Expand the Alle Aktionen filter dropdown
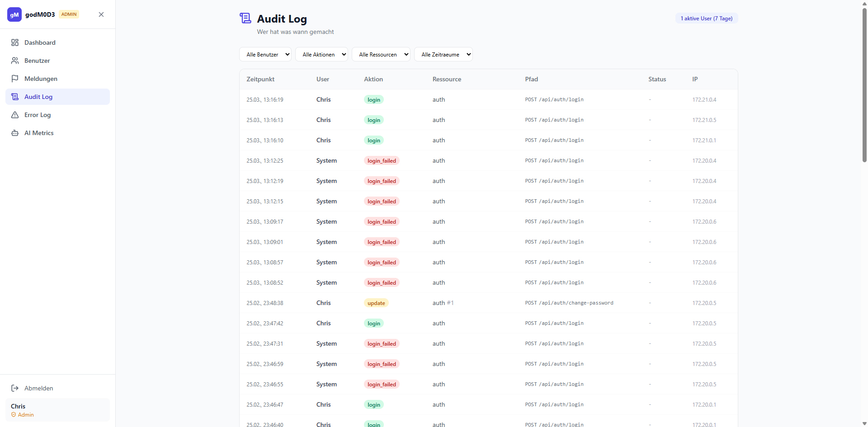868x427 pixels. (321, 55)
